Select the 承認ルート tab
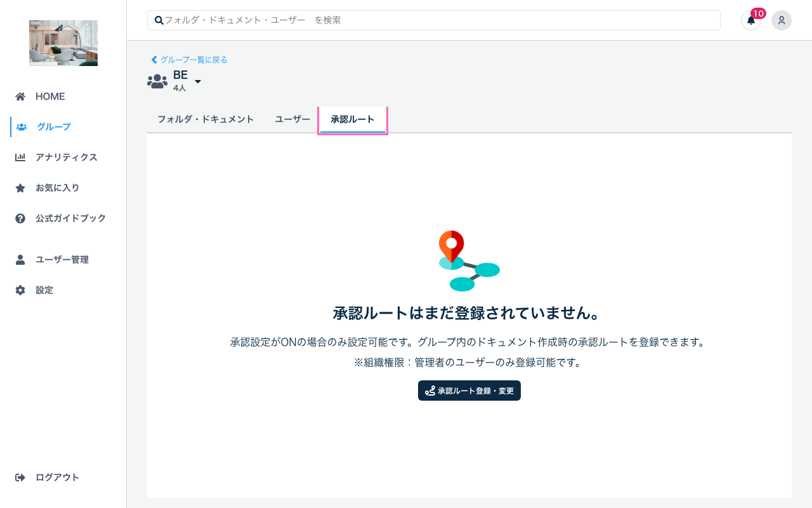This screenshot has height=508, width=812. [x=353, y=119]
